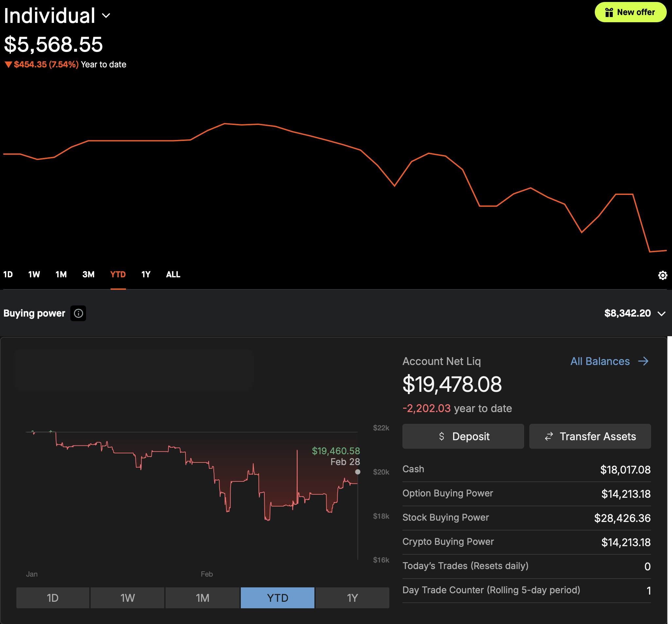672x624 pixels.
Task: Click the Transfer Assets button
Action: point(590,436)
